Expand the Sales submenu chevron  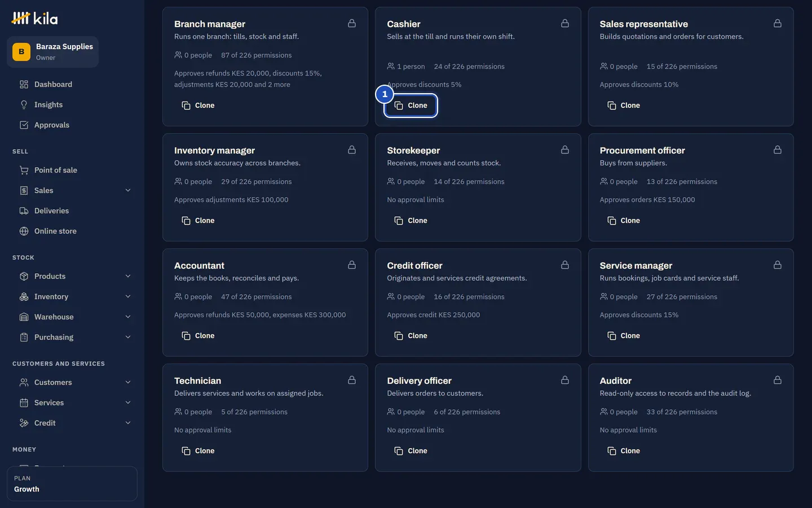pyautogui.click(x=128, y=191)
